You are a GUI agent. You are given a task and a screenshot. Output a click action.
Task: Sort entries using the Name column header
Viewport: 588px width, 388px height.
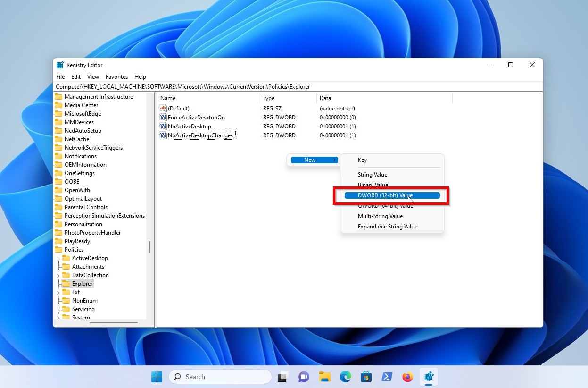point(167,98)
